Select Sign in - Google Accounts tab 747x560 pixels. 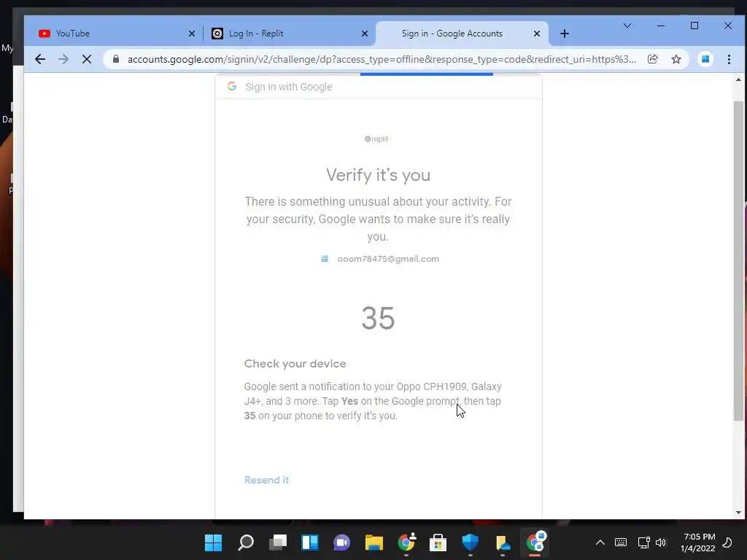462,34
